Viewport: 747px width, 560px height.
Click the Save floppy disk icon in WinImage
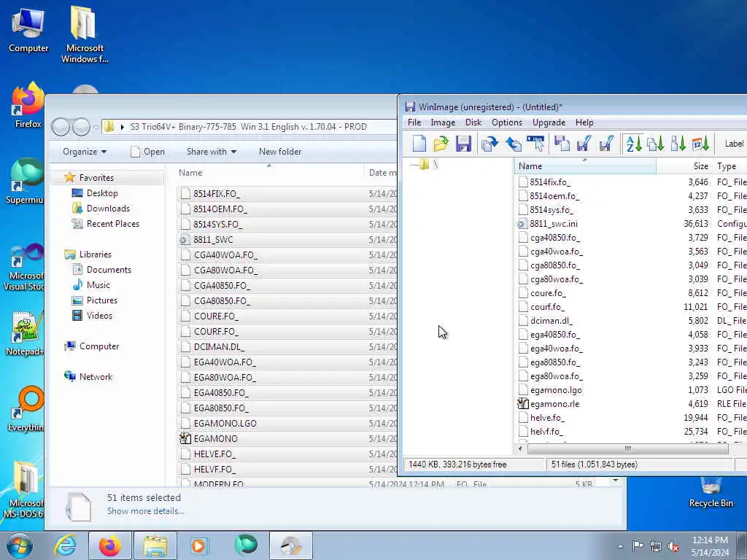(x=463, y=144)
